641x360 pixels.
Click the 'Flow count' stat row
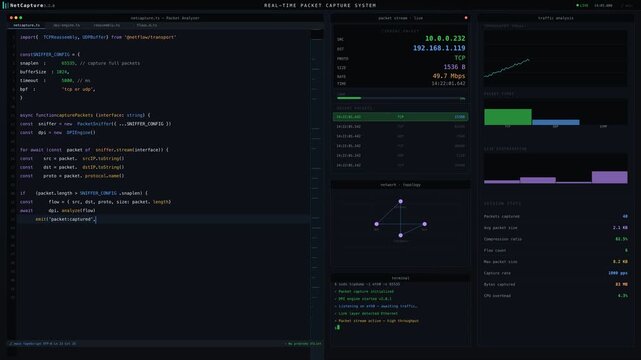556,250
